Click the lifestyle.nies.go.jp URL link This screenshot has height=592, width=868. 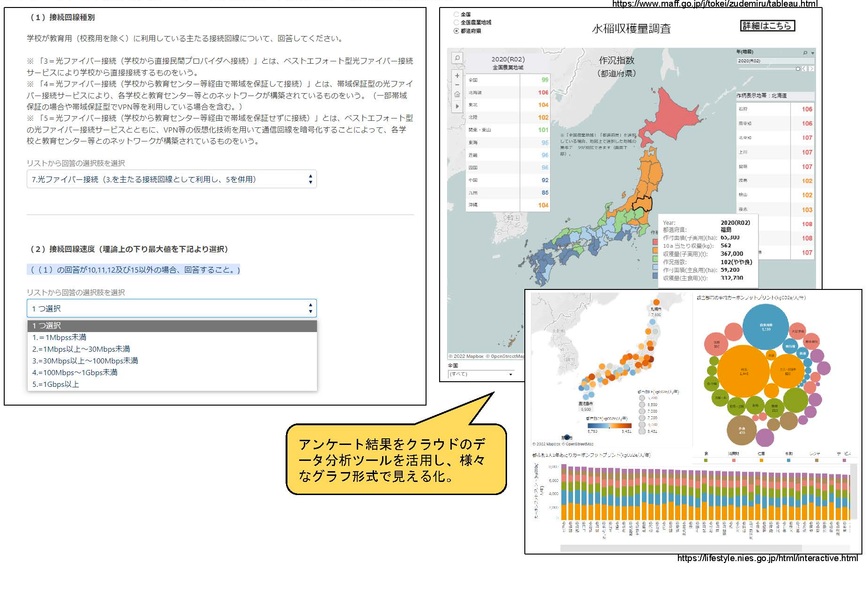coord(767,558)
